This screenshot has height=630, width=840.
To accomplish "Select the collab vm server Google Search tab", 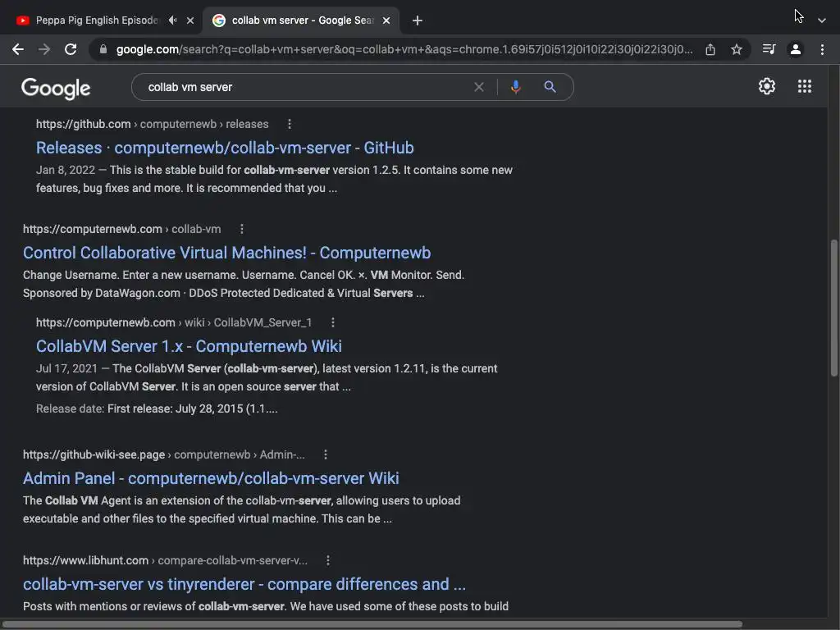I will [302, 21].
